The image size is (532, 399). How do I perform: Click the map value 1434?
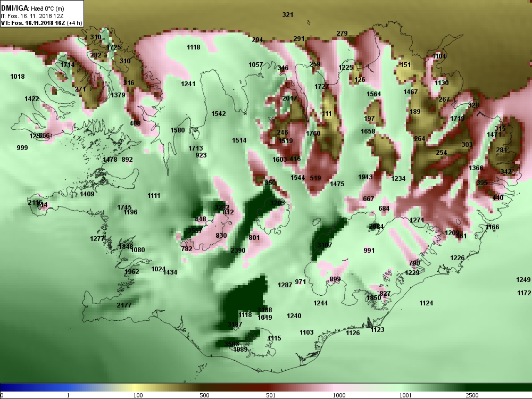click(x=170, y=272)
